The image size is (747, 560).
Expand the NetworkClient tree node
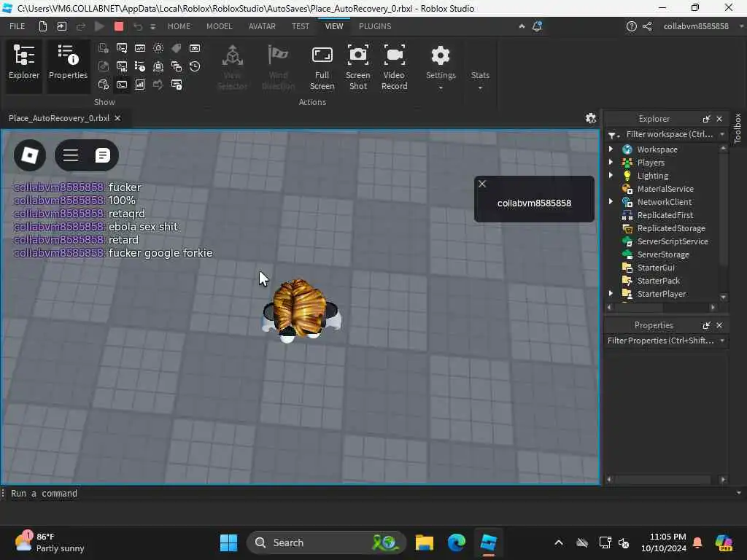coord(611,202)
